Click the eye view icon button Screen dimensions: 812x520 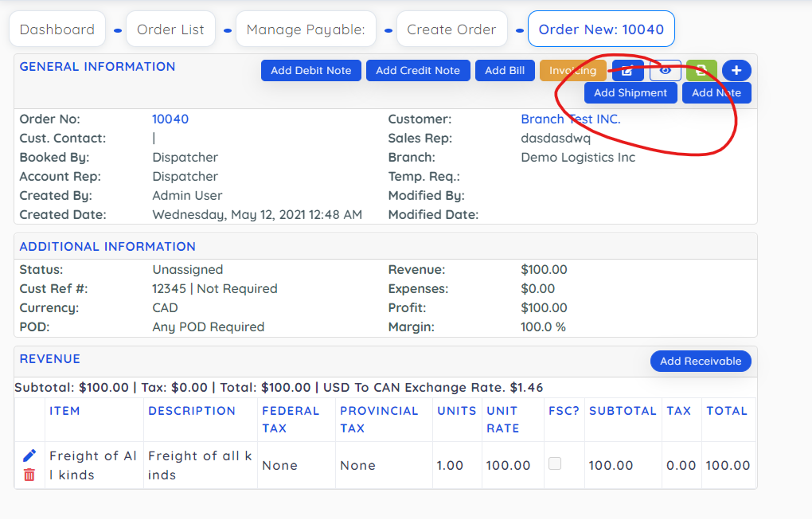pyautogui.click(x=666, y=71)
